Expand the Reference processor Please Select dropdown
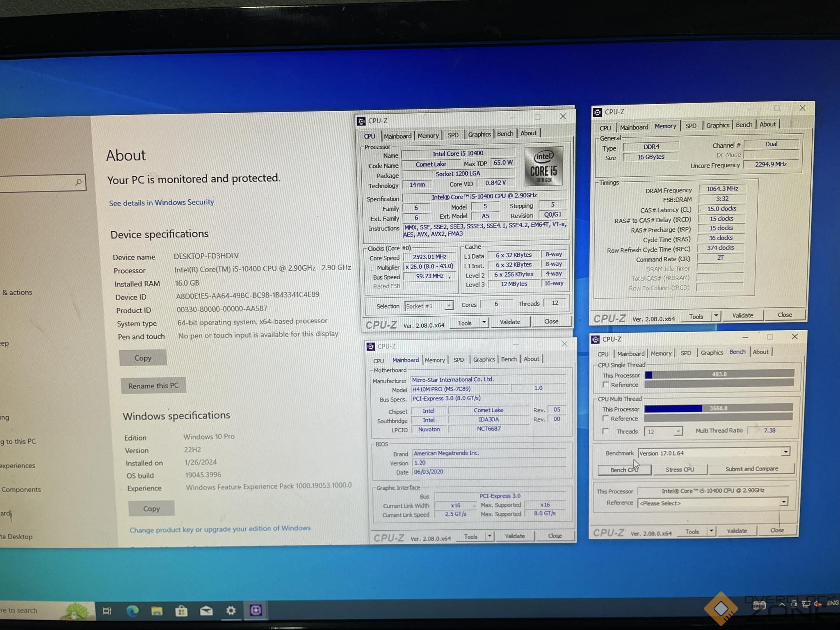 (x=783, y=502)
